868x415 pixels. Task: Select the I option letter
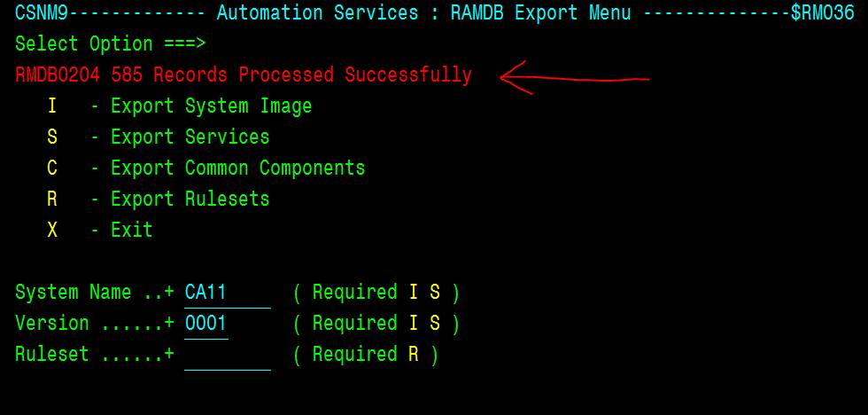tap(52, 106)
